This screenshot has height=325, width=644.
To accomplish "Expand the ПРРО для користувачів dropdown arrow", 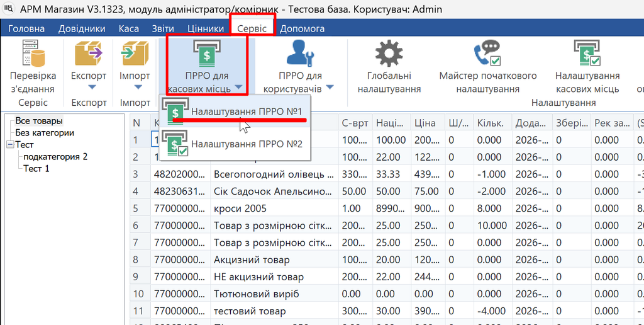I will click(330, 87).
